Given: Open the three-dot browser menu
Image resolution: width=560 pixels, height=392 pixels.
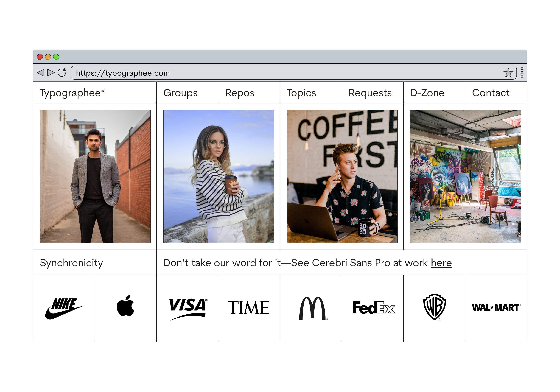Looking at the screenshot, I should pyautogui.click(x=522, y=73).
